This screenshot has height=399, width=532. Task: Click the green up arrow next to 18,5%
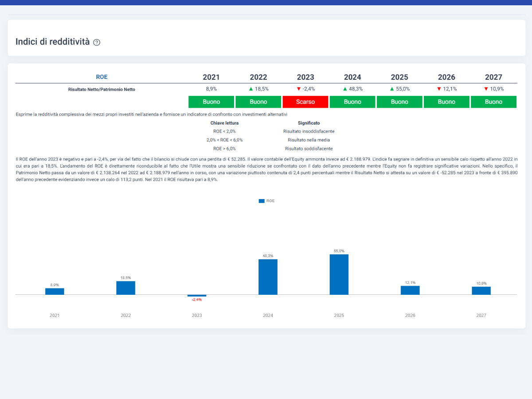pos(251,89)
